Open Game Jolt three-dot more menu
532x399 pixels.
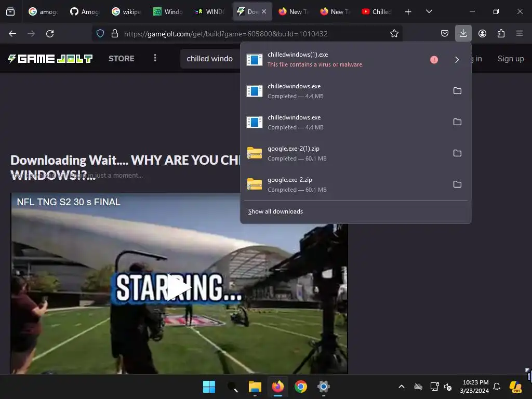[155, 58]
